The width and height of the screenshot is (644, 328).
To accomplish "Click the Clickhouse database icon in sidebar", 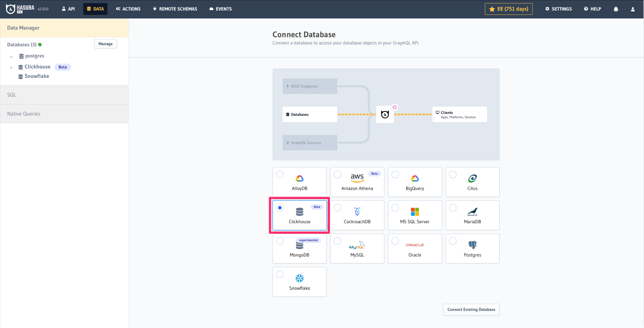I will pos(21,67).
